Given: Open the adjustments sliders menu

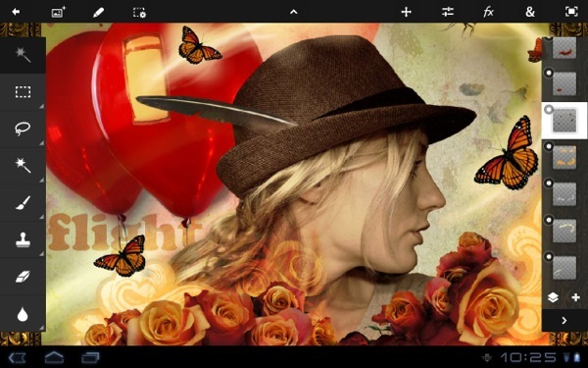Looking at the screenshot, I should [448, 12].
